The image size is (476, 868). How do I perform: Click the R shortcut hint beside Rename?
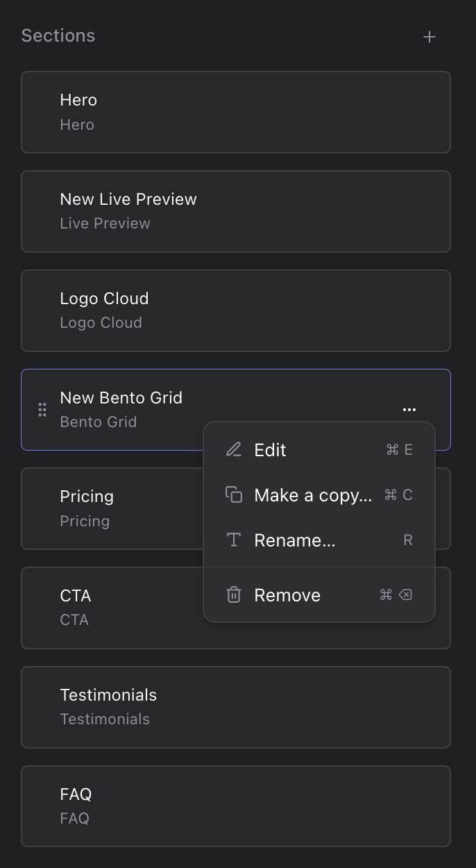point(408,540)
